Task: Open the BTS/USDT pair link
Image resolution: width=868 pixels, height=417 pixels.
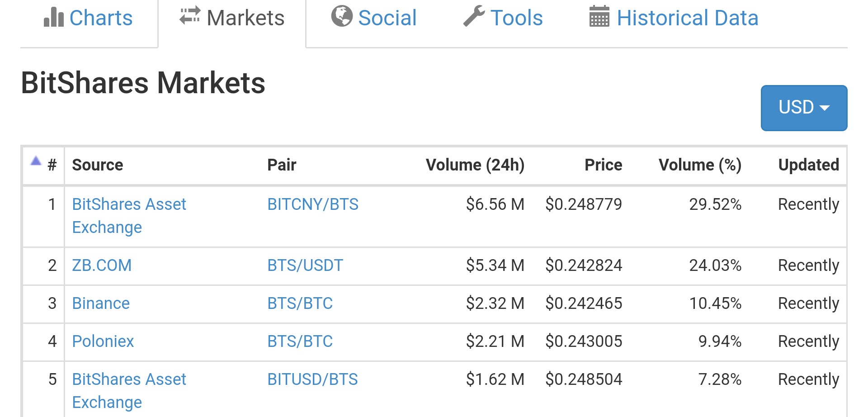Action: (305, 265)
